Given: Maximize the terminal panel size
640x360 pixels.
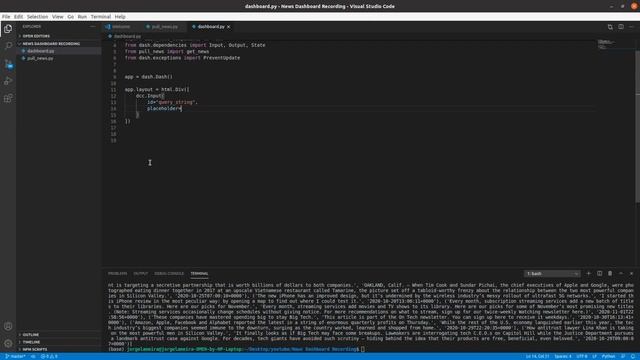Looking at the screenshot, I should tap(621, 273).
